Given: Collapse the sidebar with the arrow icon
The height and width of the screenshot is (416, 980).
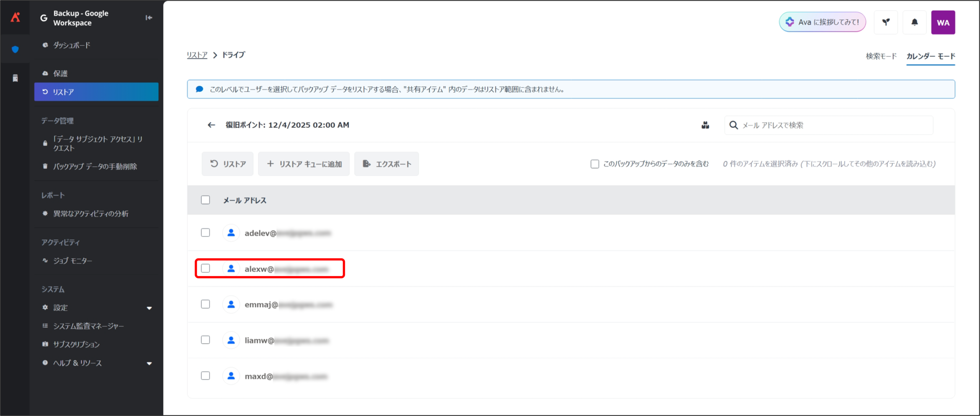Looking at the screenshot, I should (149, 18).
